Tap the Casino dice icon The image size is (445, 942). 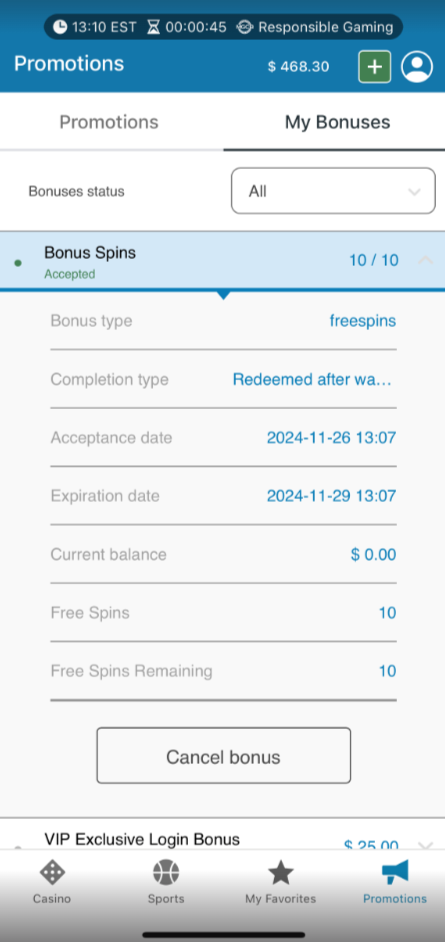(52, 872)
